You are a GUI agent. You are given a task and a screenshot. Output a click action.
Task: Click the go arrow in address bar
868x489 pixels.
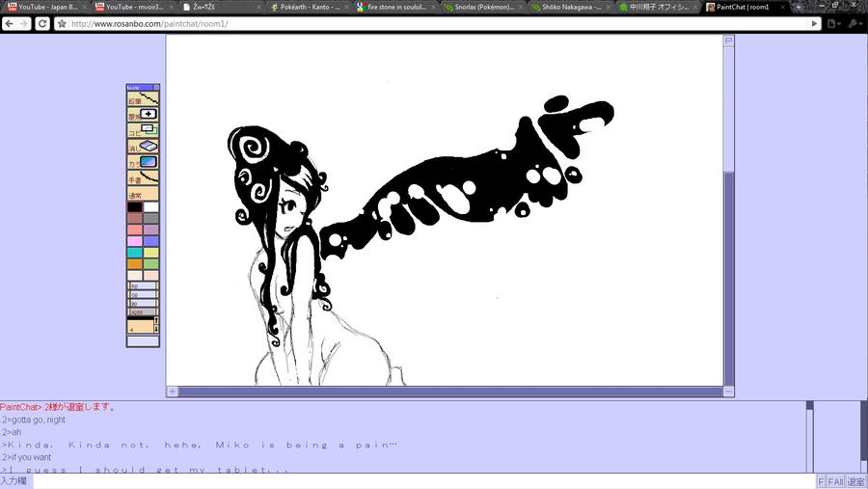[814, 24]
